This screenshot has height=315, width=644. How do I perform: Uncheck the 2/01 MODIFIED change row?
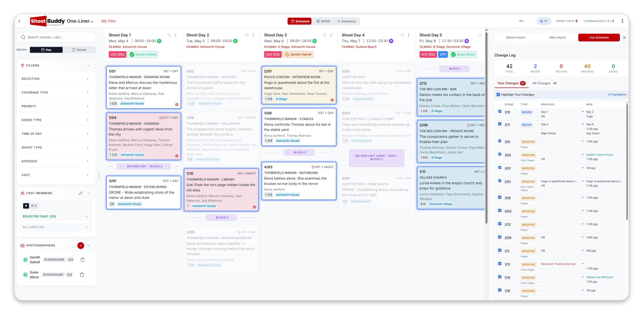500,181
